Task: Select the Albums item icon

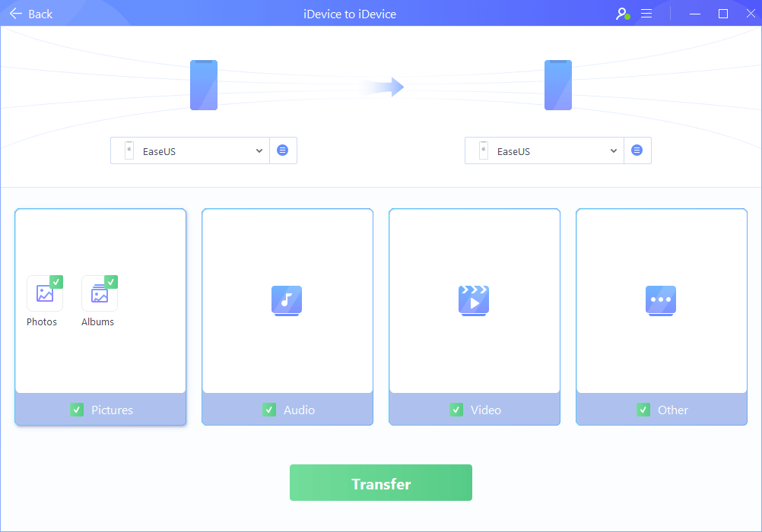Action: [100, 293]
